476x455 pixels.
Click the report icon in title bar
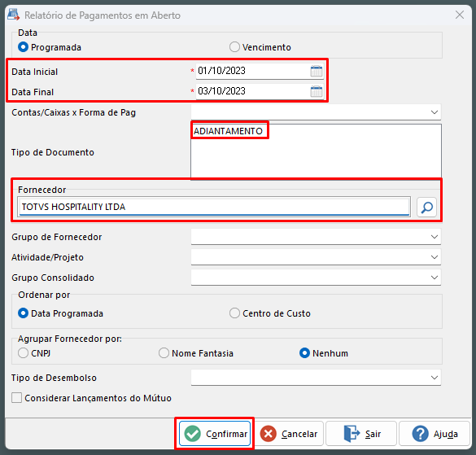pos(13,15)
